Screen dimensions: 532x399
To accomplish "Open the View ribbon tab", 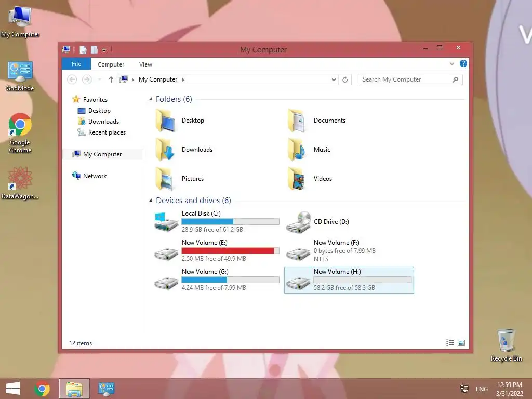I will [145, 64].
